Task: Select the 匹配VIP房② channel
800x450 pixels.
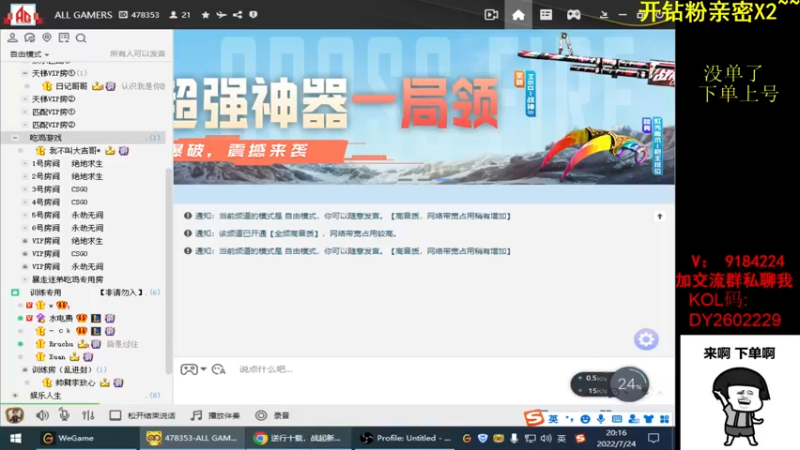Action: coord(54,124)
